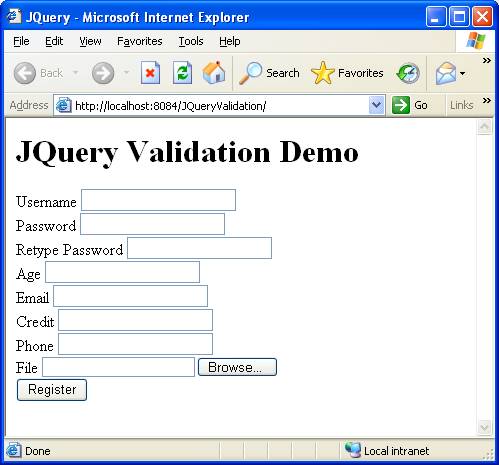Open the Back button history dropdown
The width and height of the screenshot is (499, 465).
pyautogui.click(x=76, y=73)
